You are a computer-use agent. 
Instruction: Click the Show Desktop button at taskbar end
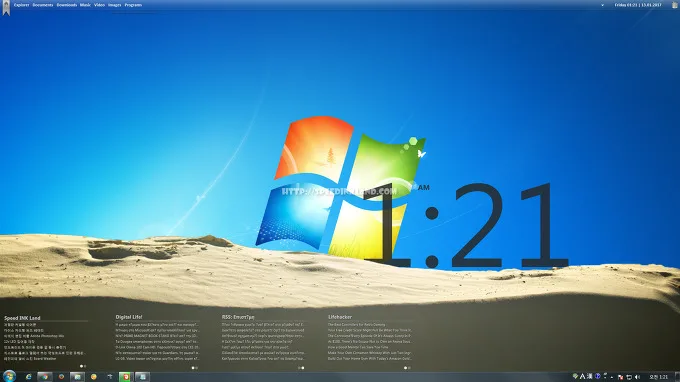coord(677,377)
